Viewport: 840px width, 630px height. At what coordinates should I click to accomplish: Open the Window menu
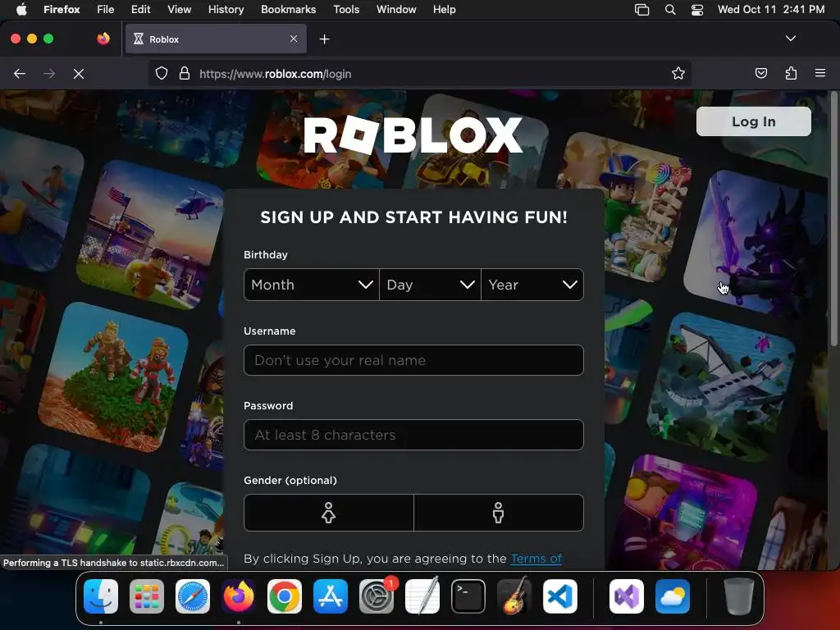[396, 9]
